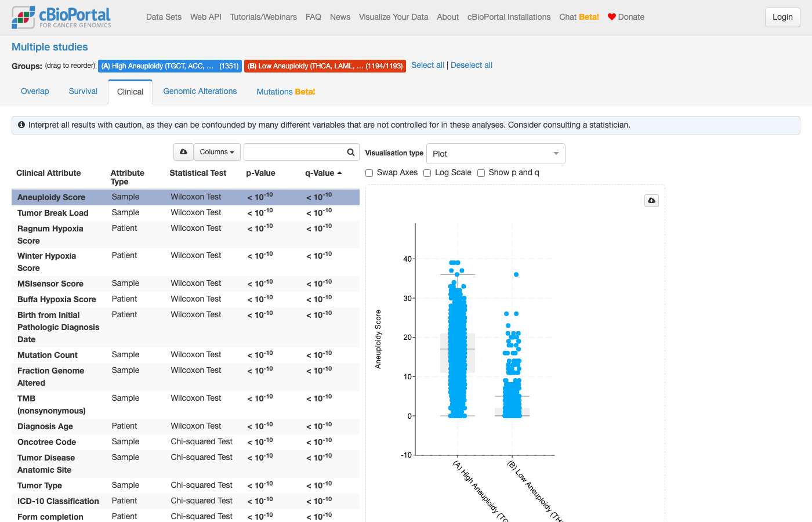The height and width of the screenshot is (522, 812).
Task: Open the Mutations Beta tab
Action: (286, 92)
